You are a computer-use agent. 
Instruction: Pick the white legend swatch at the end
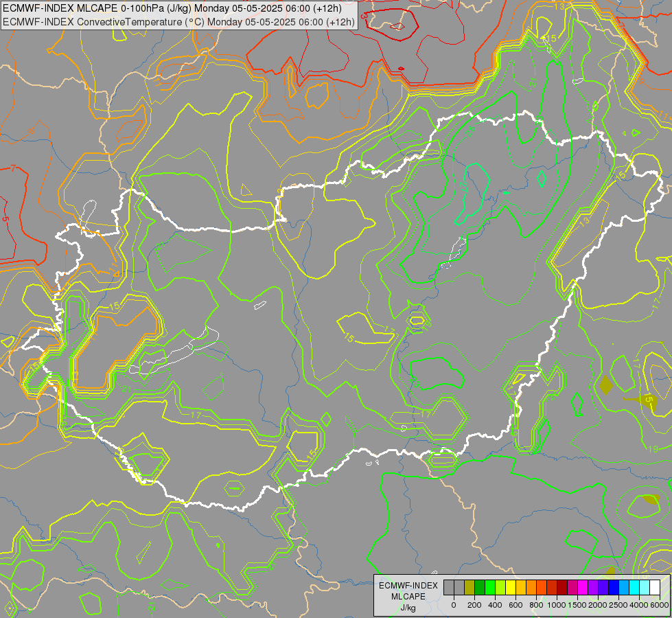click(655, 587)
